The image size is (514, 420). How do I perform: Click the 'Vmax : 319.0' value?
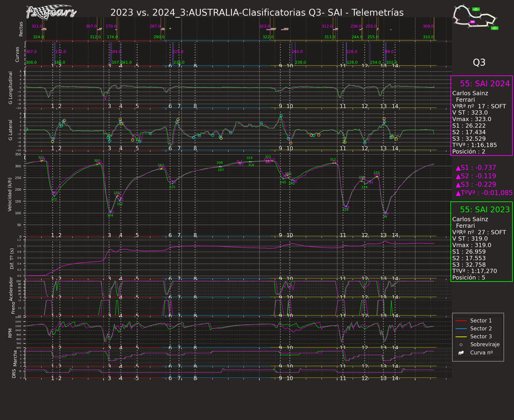point(472,245)
